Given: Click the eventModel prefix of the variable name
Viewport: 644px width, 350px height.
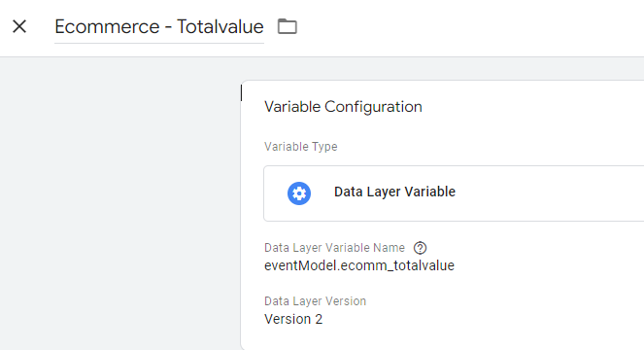Looking at the screenshot, I should pyautogui.click(x=300, y=265).
